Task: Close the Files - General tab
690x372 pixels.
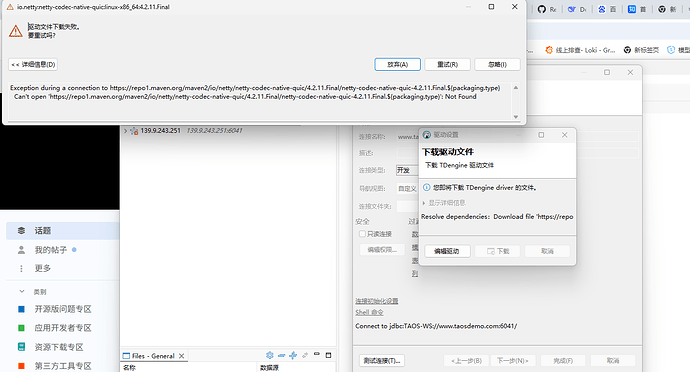Action: tap(181, 356)
